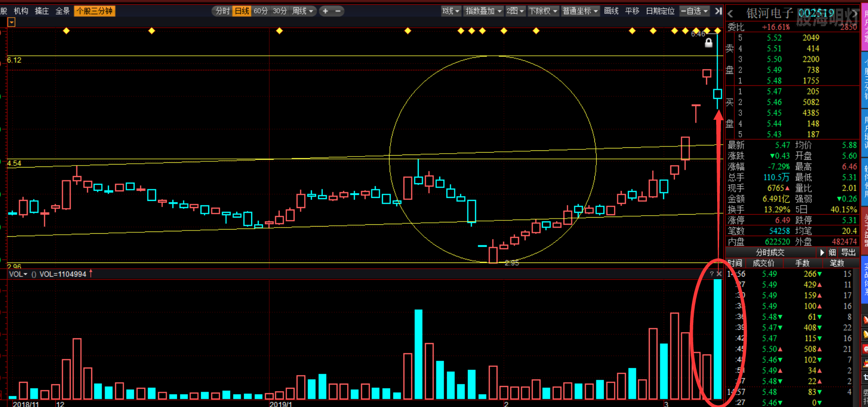The image size is (868, 407).
Task: Click the 4.54 horizontal line price label
Action: point(14,163)
